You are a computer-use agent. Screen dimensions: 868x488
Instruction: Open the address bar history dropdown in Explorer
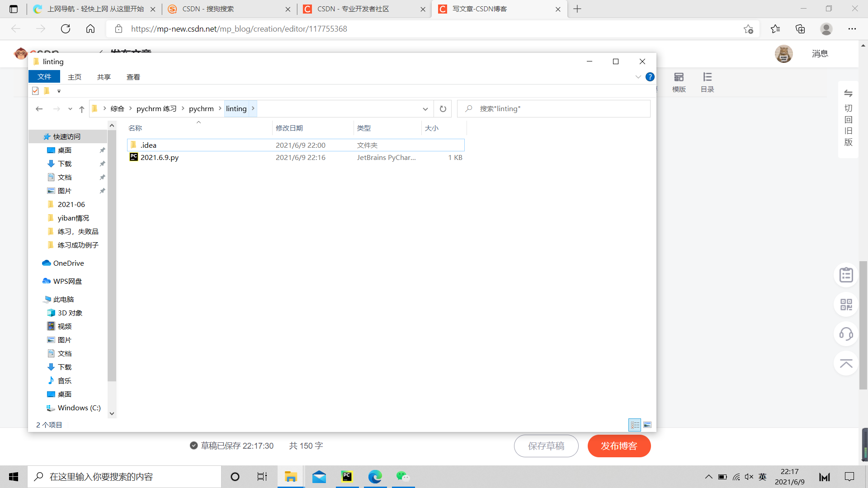click(425, 108)
